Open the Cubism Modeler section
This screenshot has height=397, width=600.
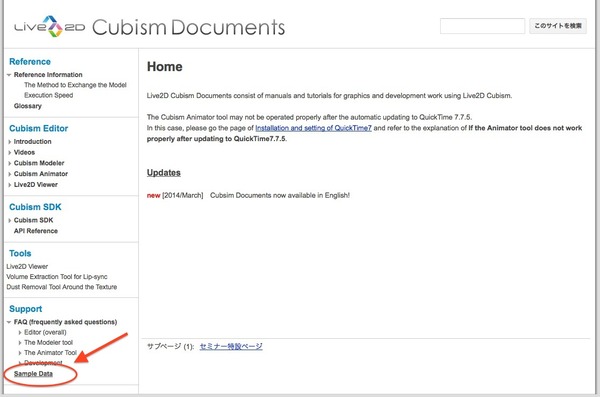[x=39, y=163]
